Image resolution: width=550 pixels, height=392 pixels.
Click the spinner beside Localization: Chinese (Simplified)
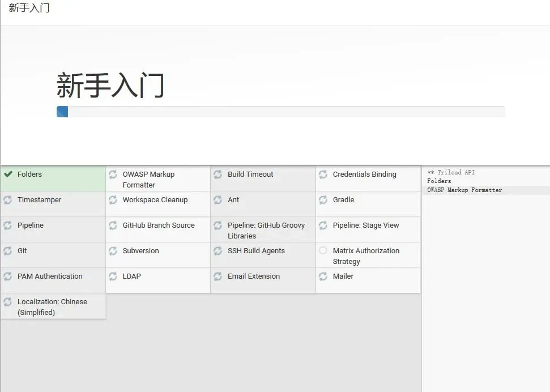(x=7, y=301)
